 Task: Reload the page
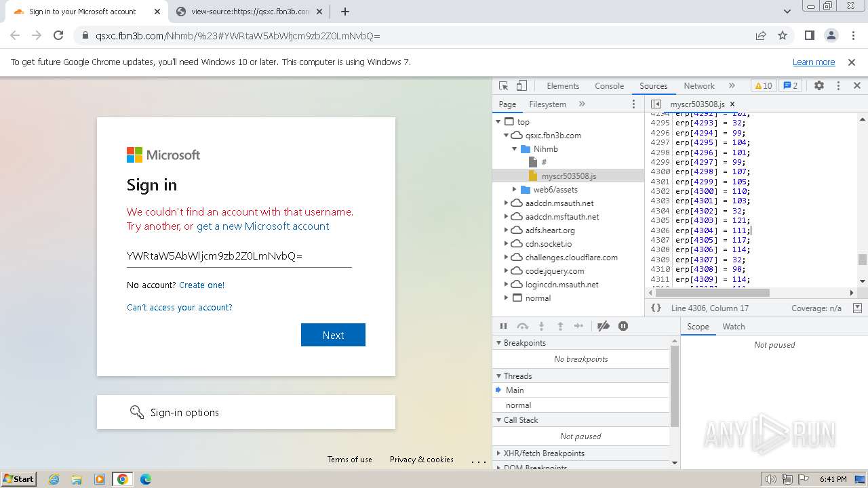pyautogui.click(x=58, y=36)
